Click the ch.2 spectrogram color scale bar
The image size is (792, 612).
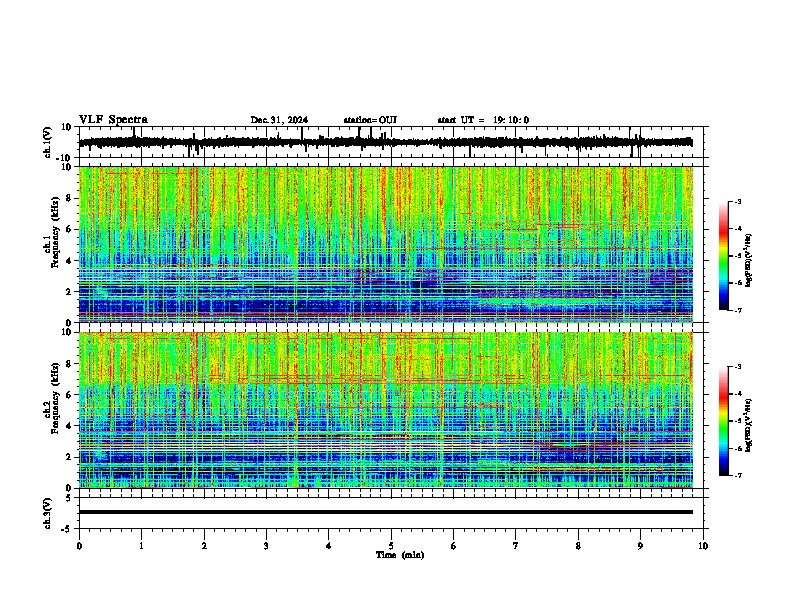tap(724, 421)
